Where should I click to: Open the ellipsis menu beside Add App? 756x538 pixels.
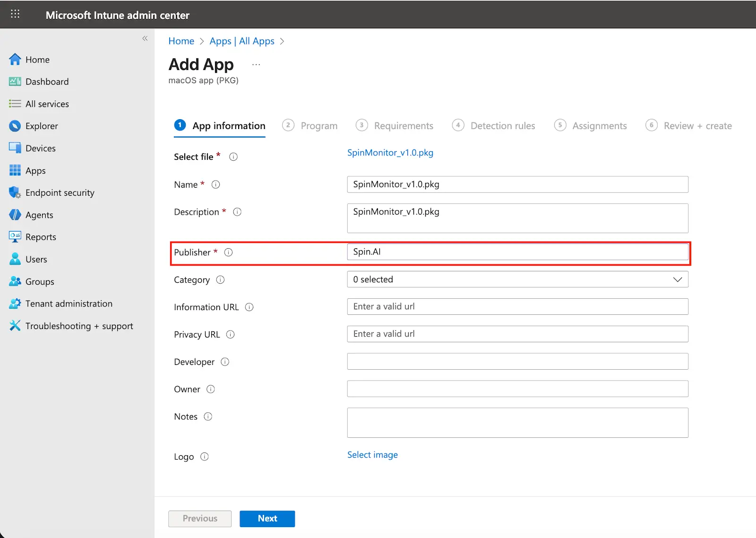256,65
